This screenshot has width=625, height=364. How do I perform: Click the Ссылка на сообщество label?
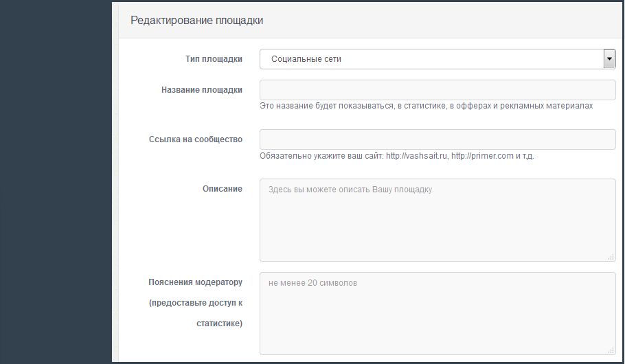[x=196, y=139]
